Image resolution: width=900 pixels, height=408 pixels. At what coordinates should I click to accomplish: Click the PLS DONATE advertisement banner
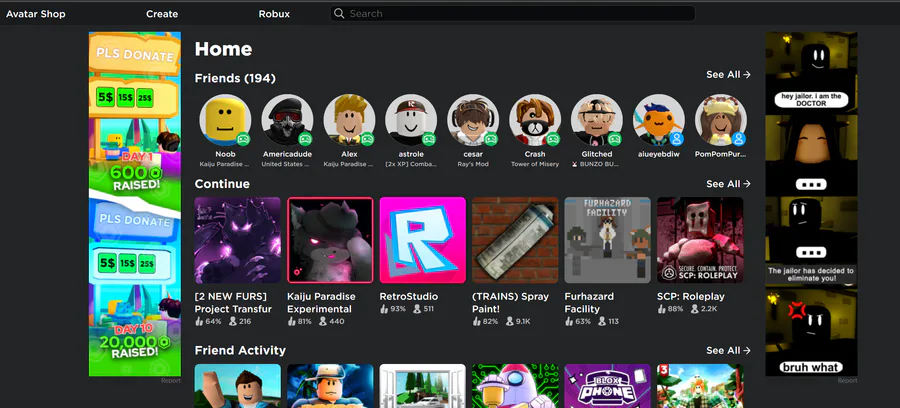point(135,204)
